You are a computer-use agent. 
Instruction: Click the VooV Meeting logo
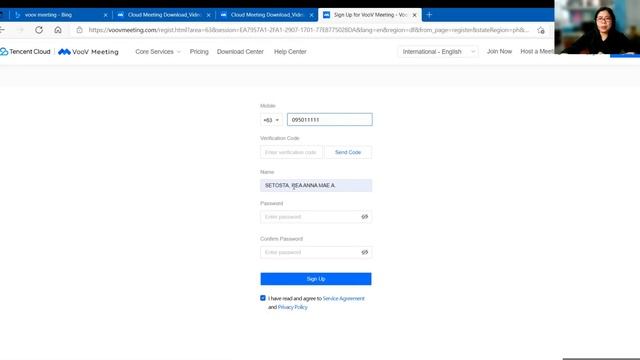pos(88,51)
